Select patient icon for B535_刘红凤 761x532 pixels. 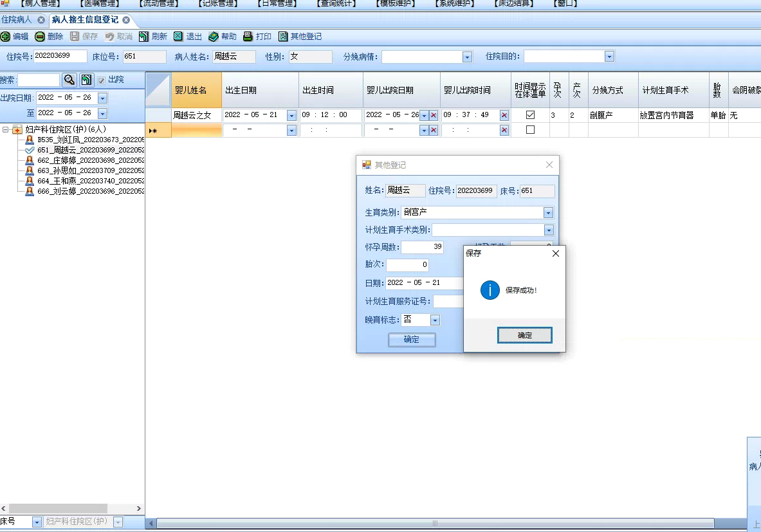30,140
